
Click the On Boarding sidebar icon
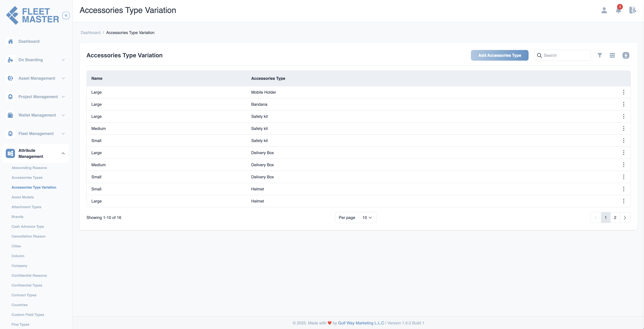coord(11,60)
